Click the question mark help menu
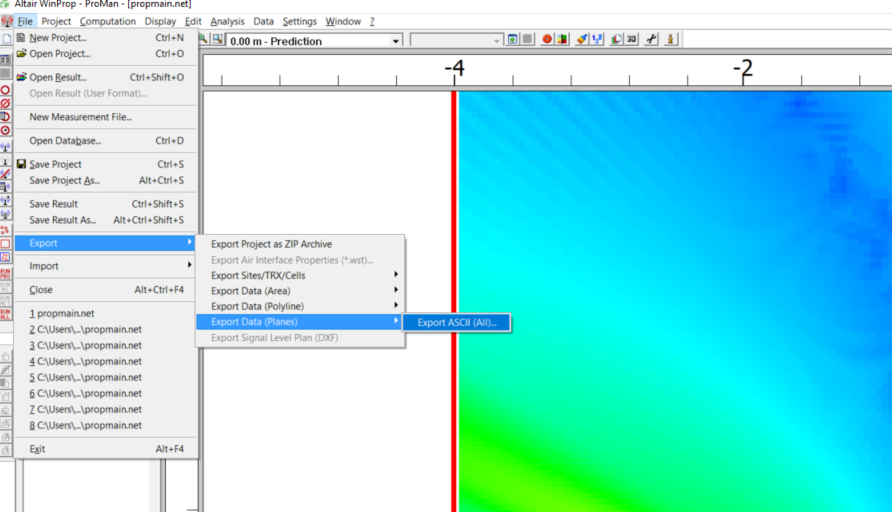Image resolution: width=892 pixels, height=512 pixels. pos(372,21)
